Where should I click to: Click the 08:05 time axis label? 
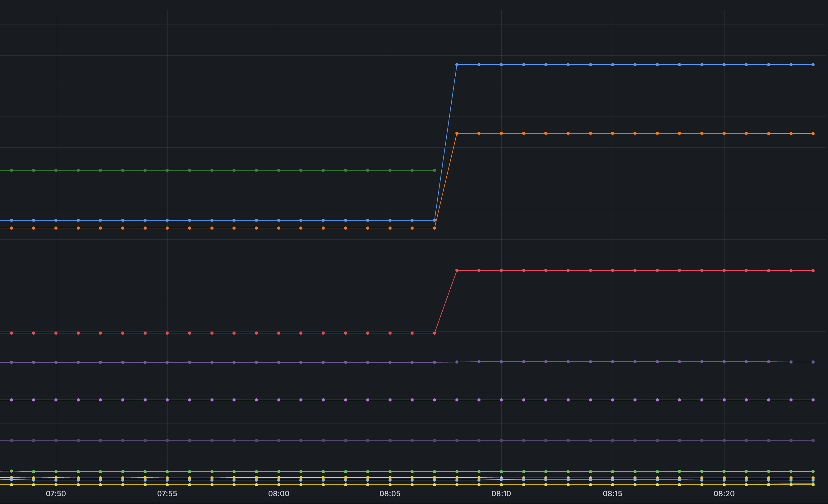[390, 493]
